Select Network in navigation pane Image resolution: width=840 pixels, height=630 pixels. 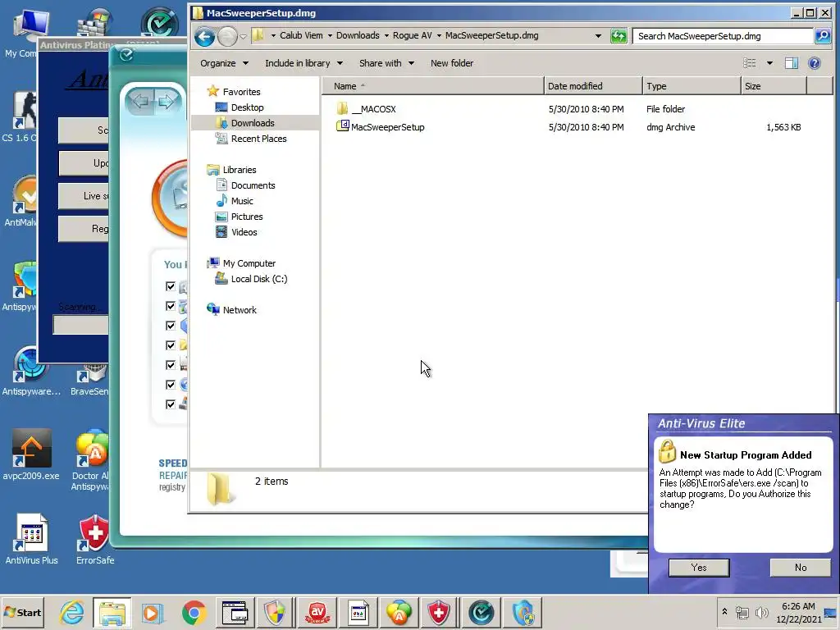[x=240, y=309]
